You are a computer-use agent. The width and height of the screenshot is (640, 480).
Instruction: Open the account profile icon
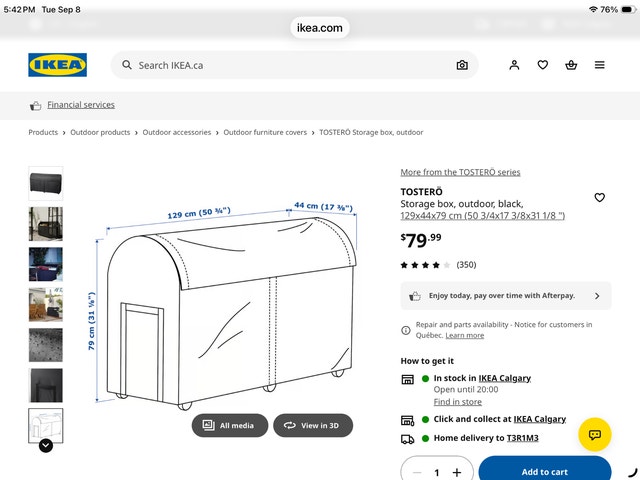[x=514, y=65]
